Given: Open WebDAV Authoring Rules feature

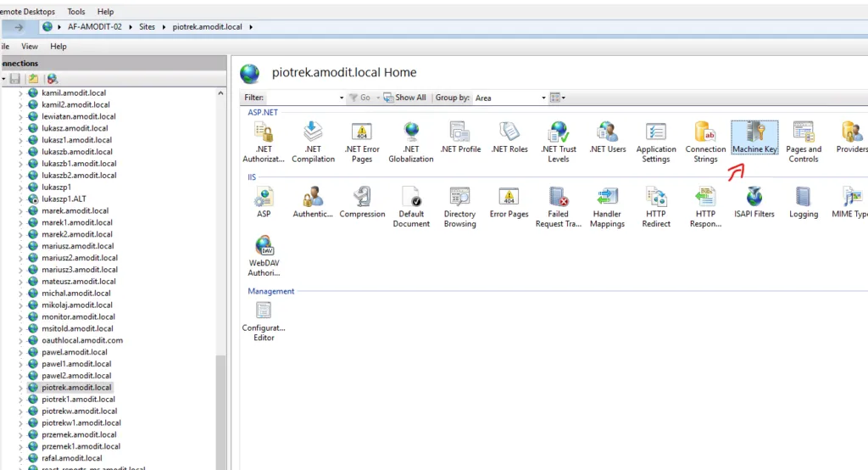Looking at the screenshot, I should click(x=264, y=256).
